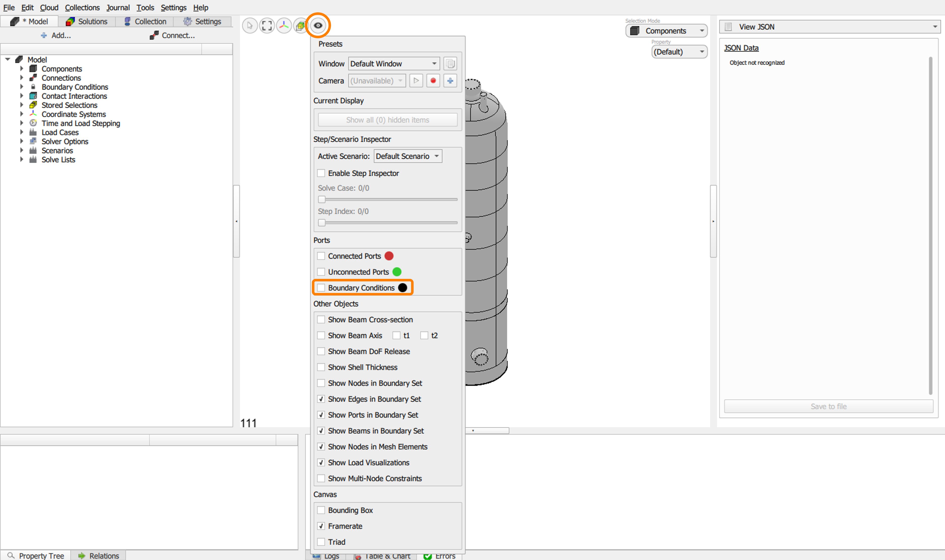Click the selection arrow cursor tool

(x=249, y=26)
